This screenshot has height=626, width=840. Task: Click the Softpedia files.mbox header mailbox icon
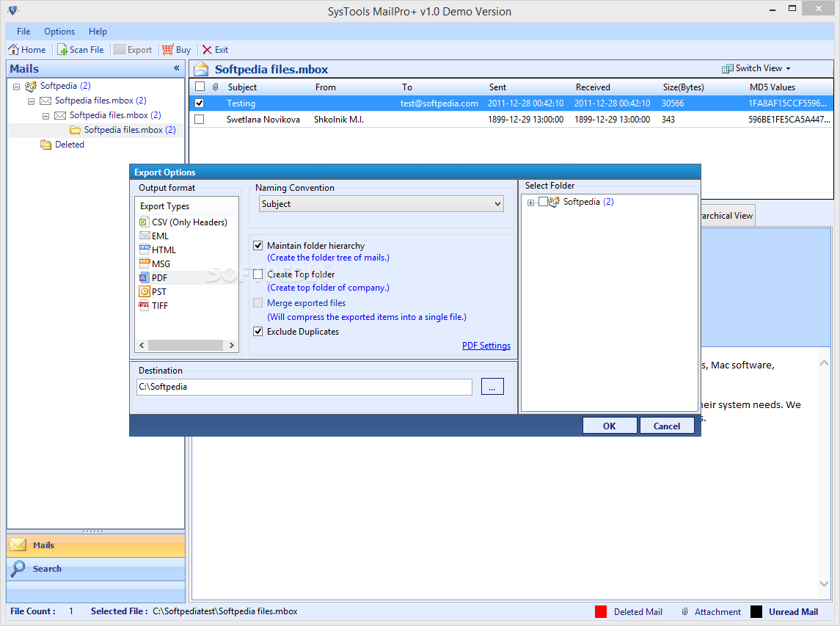[x=201, y=69]
